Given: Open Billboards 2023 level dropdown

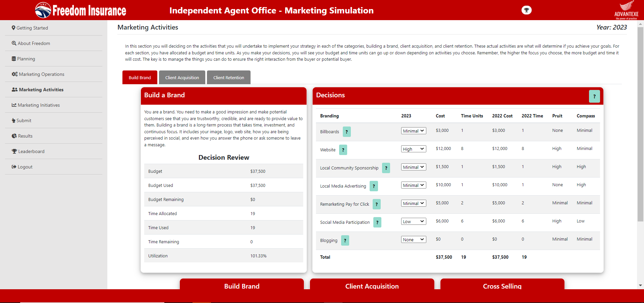Looking at the screenshot, I should click(413, 131).
